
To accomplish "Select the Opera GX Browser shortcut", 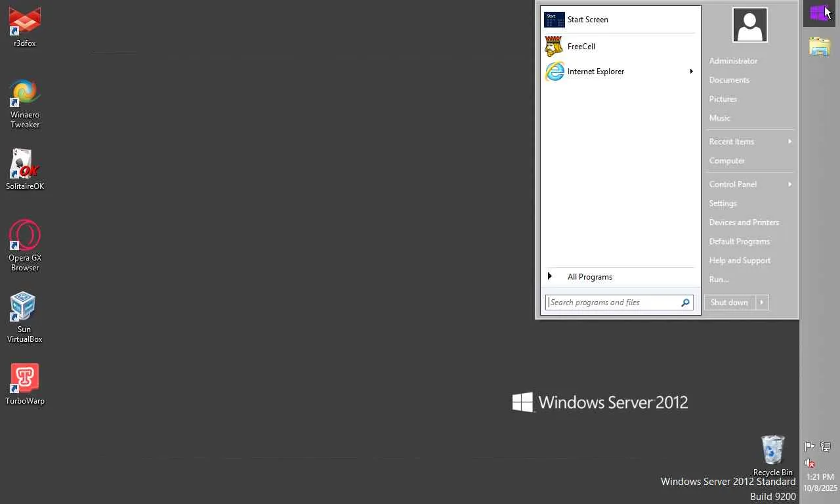I will (25, 245).
